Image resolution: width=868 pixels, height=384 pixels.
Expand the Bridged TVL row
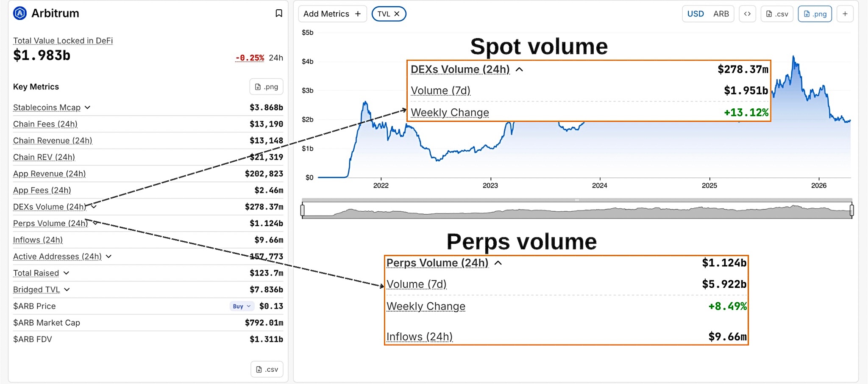click(x=67, y=290)
